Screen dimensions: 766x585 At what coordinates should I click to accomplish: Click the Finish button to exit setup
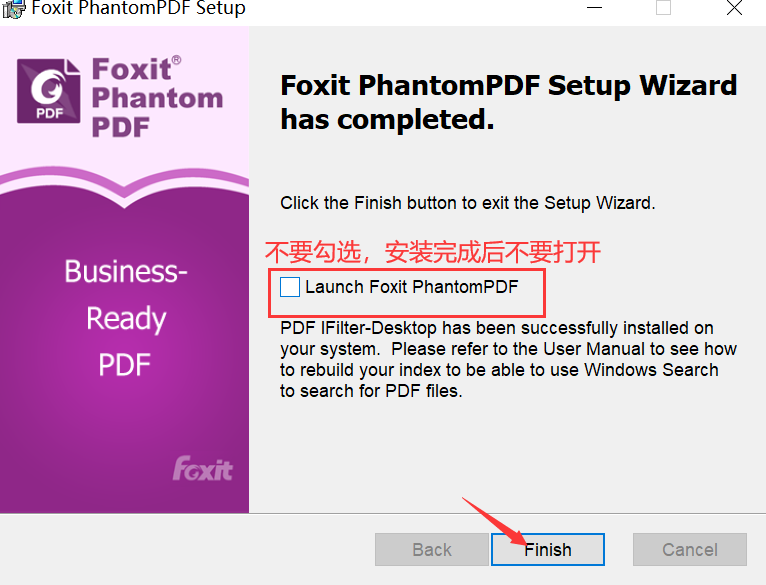pos(548,549)
